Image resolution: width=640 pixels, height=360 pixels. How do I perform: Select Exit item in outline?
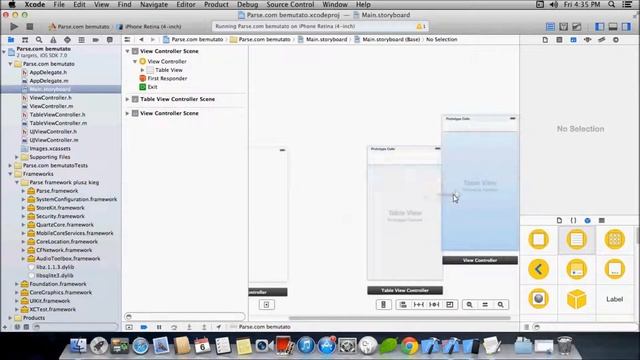pos(152,87)
